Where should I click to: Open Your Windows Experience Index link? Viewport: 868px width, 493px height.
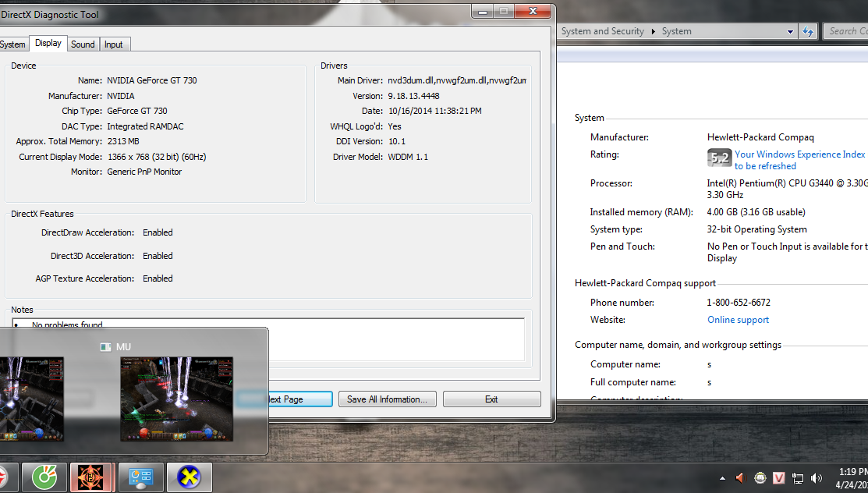tap(799, 160)
